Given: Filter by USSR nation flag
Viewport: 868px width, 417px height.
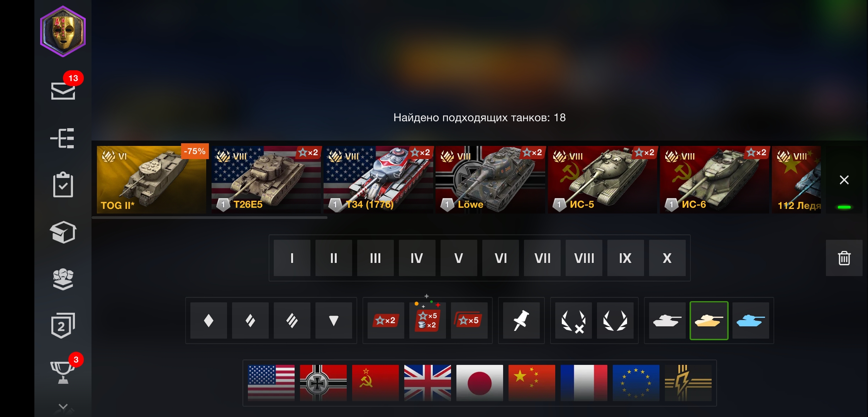Looking at the screenshot, I should pyautogui.click(x=375, y=383).
